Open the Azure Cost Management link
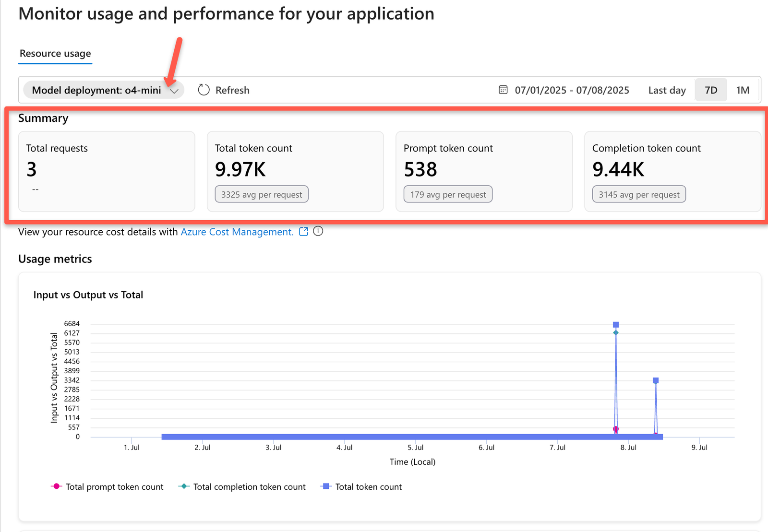 coord(237,232)
